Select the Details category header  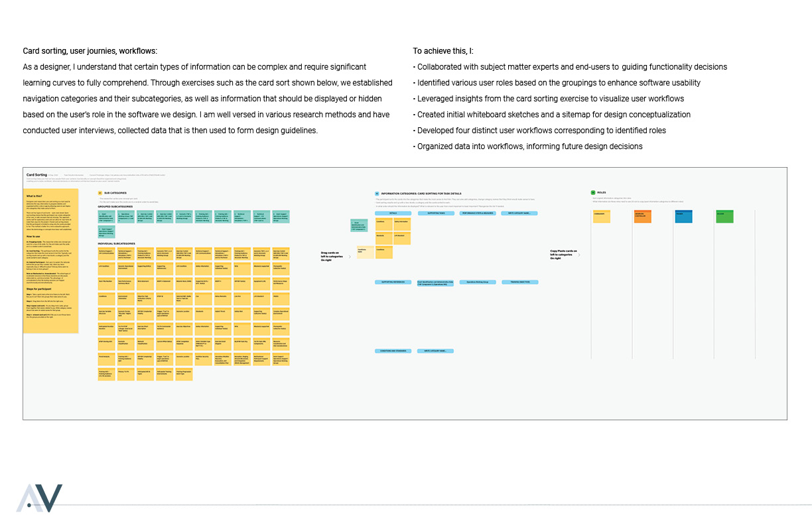coord(393,213)
